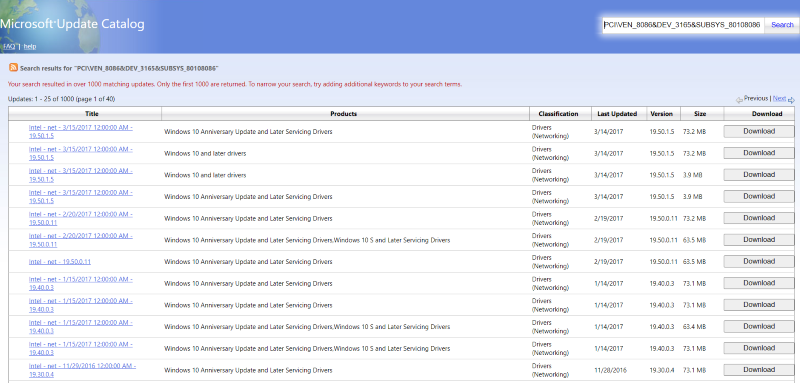Download 19.50.1.5 Windows 10 and later driver 73.2 MB
This screenshot has height=383, width=800.
tap(759, 153)
